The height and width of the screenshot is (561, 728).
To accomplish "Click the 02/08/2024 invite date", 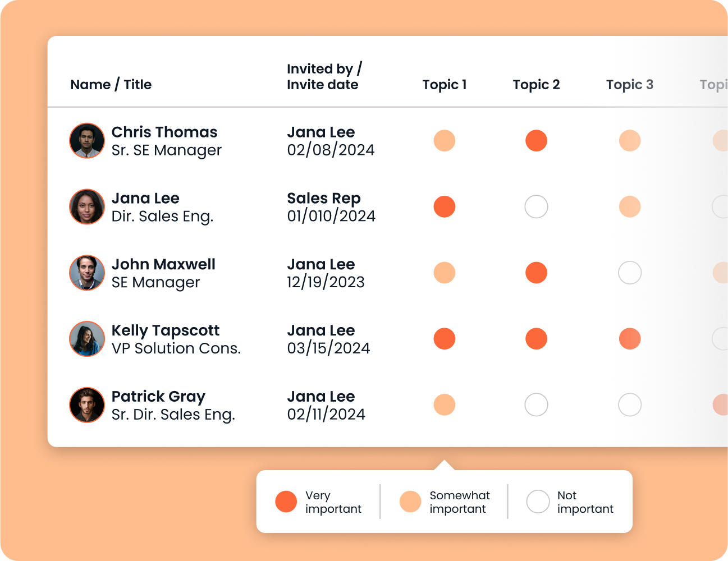I will [x=331, y=150].
